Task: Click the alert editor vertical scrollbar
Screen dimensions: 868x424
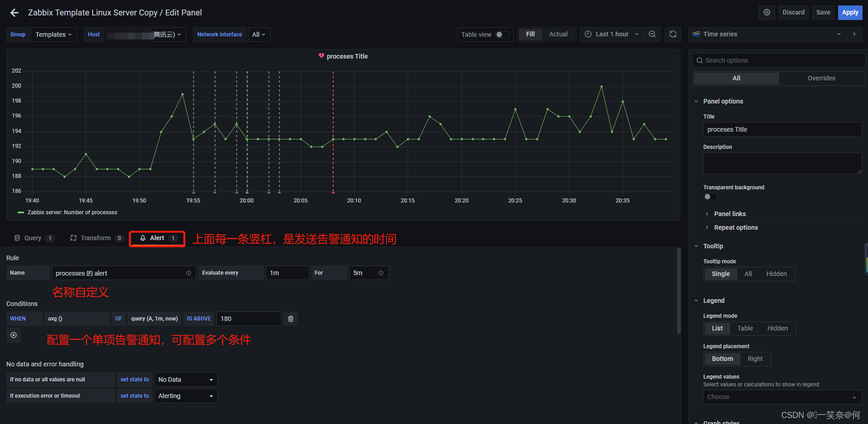Action: click(679, 291)
